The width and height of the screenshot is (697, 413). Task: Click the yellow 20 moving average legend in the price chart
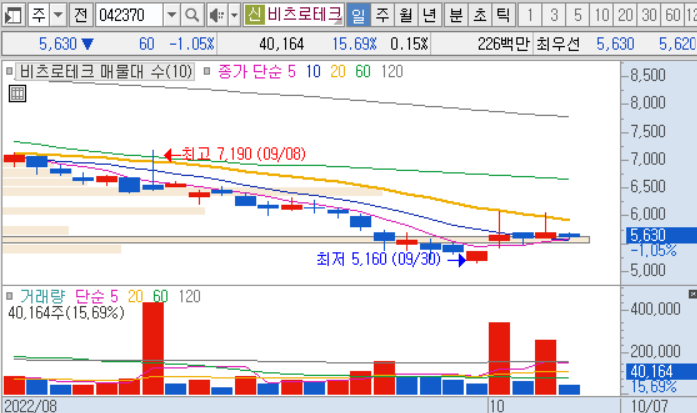[338, 72]
